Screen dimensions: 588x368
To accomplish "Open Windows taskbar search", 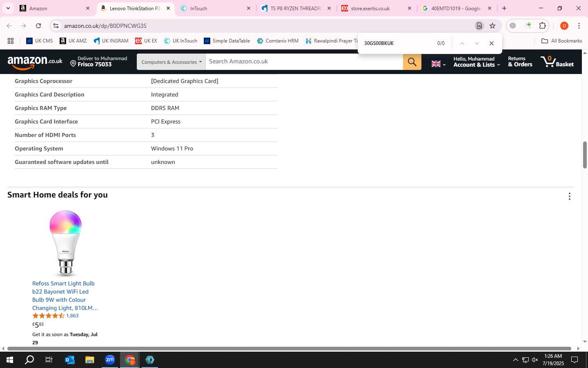I will 29,360.
